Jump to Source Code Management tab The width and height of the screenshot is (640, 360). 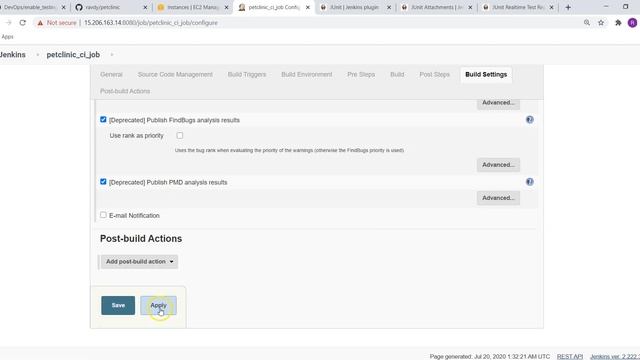(175, 74)
